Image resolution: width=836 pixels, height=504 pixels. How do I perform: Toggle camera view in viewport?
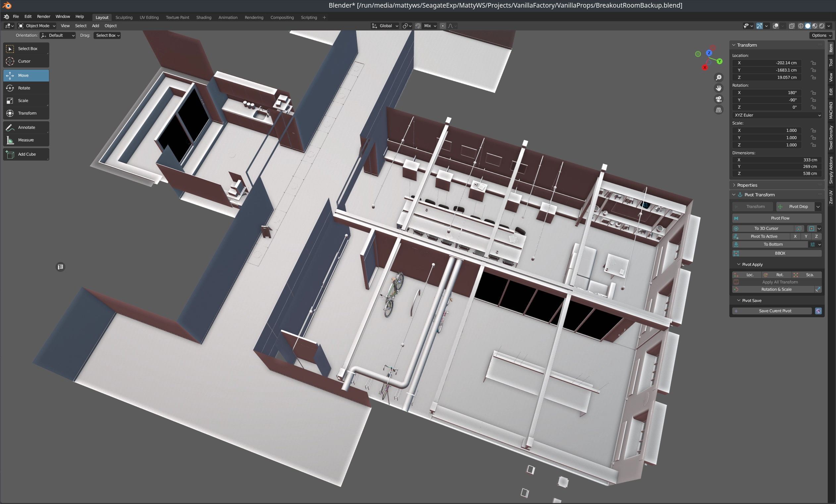(719, 99)
